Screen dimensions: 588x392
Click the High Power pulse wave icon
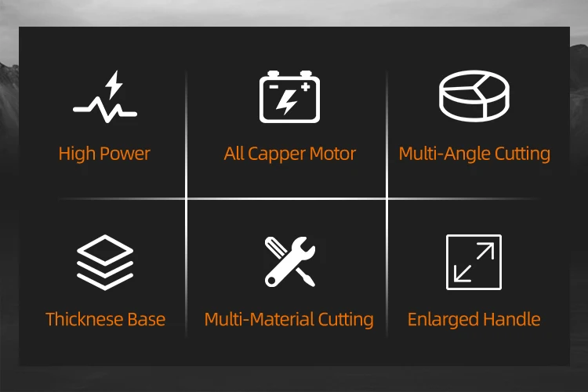[105, 96]
